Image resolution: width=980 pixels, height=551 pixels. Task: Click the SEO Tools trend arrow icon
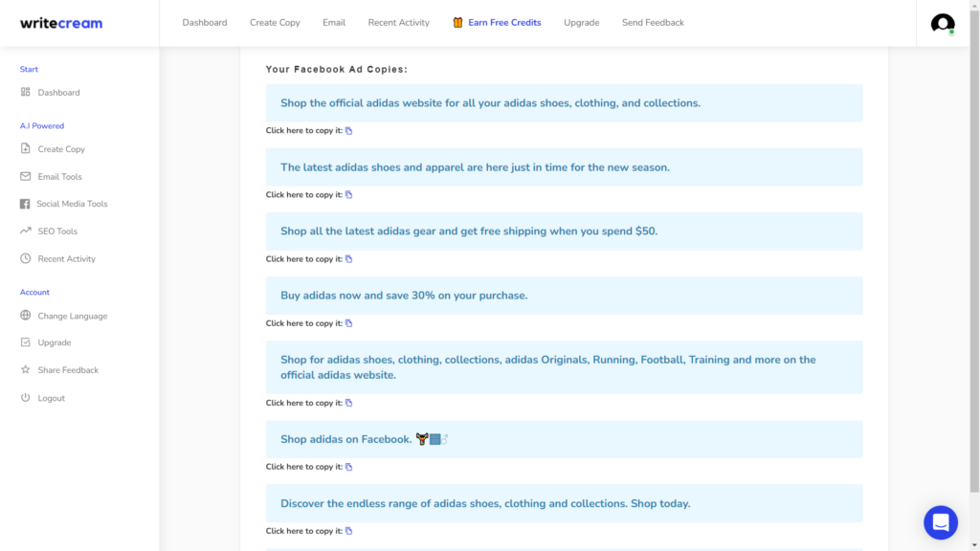tap(25, 231)
